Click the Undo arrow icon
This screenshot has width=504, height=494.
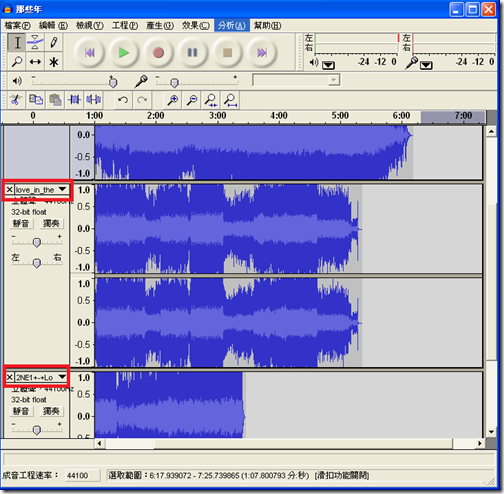[123, 100]
